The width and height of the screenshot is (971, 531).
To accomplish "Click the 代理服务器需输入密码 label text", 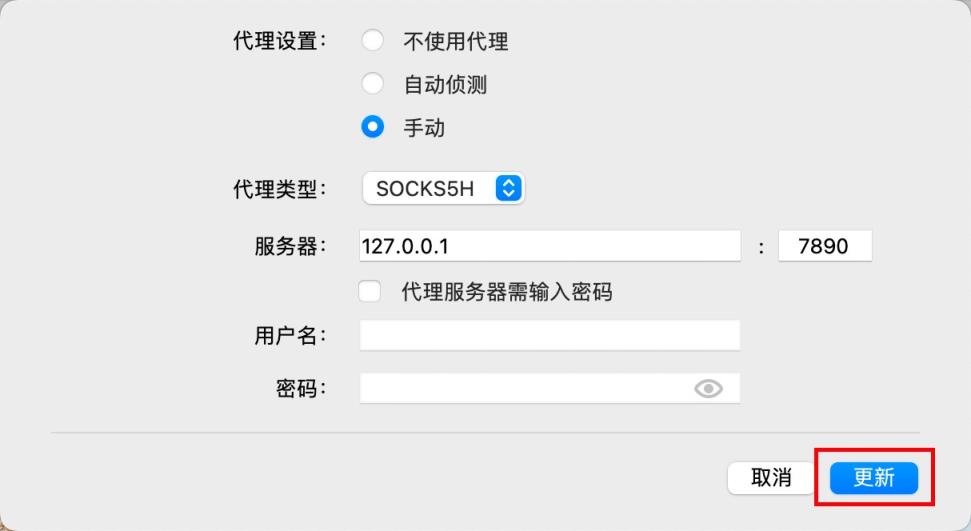I will [x=507, y=291].
